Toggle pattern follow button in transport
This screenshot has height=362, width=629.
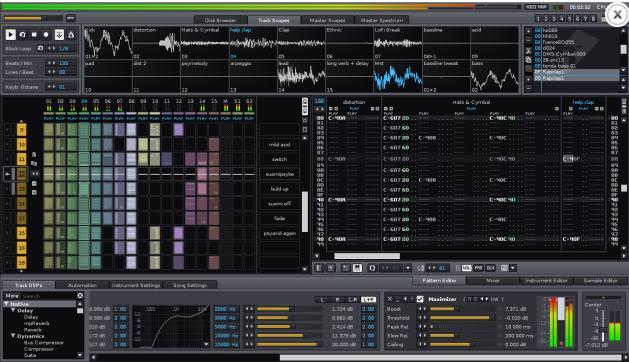tap(59, 35)
